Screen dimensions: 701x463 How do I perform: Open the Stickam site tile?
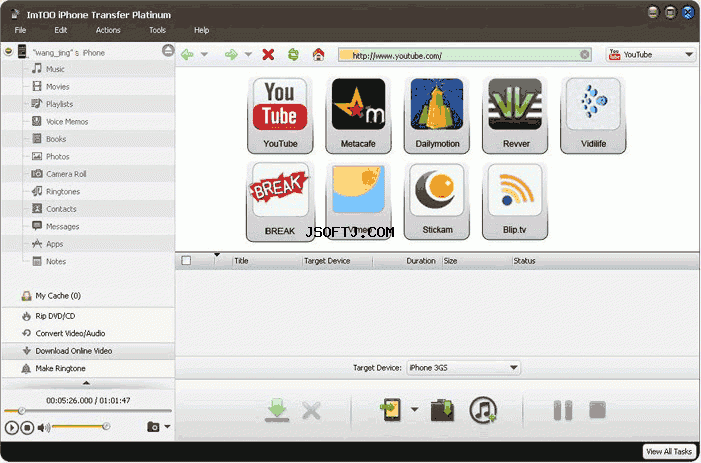click(437, 202)
